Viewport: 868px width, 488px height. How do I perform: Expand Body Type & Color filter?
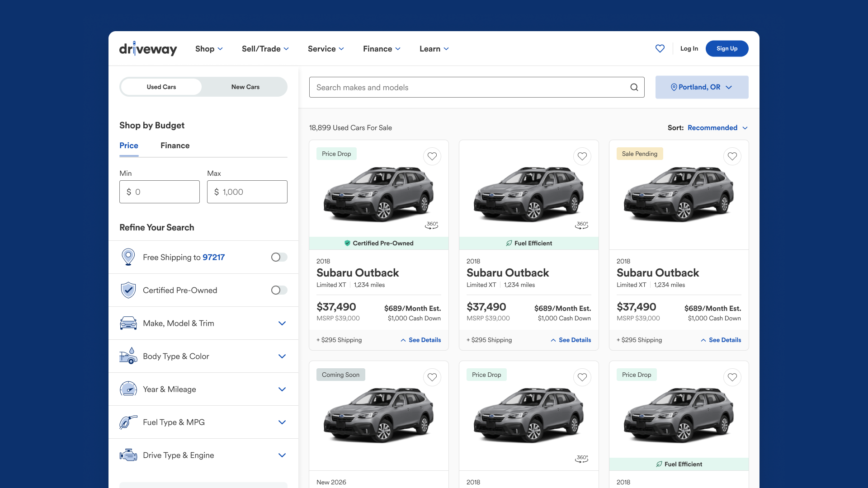click(x=282, y=356)
